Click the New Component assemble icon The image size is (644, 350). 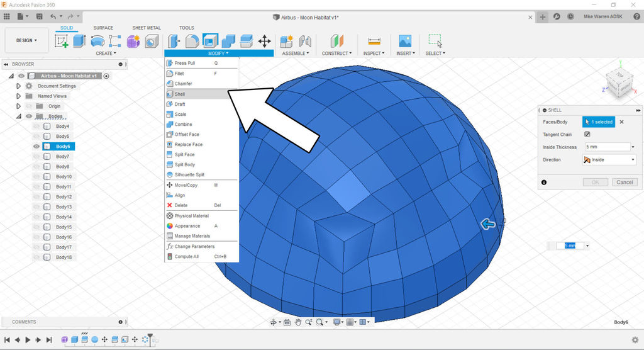click(287, 41)
